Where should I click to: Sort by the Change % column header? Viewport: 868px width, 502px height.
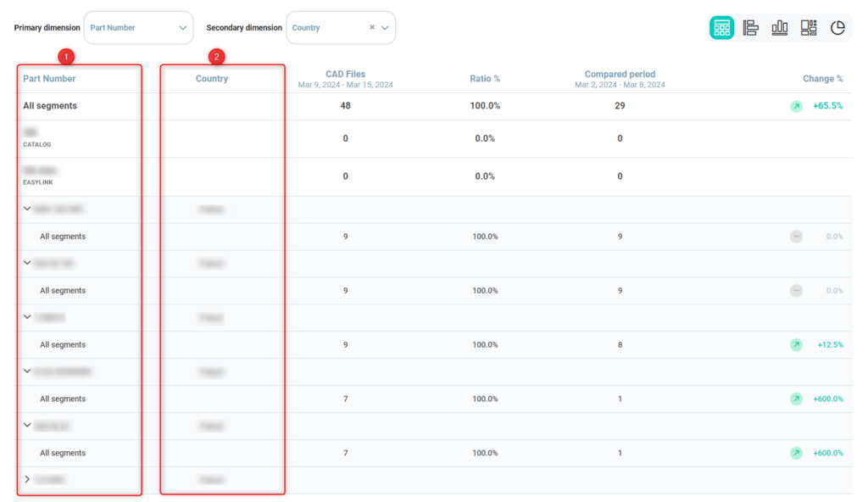click(x=822, y=79)
